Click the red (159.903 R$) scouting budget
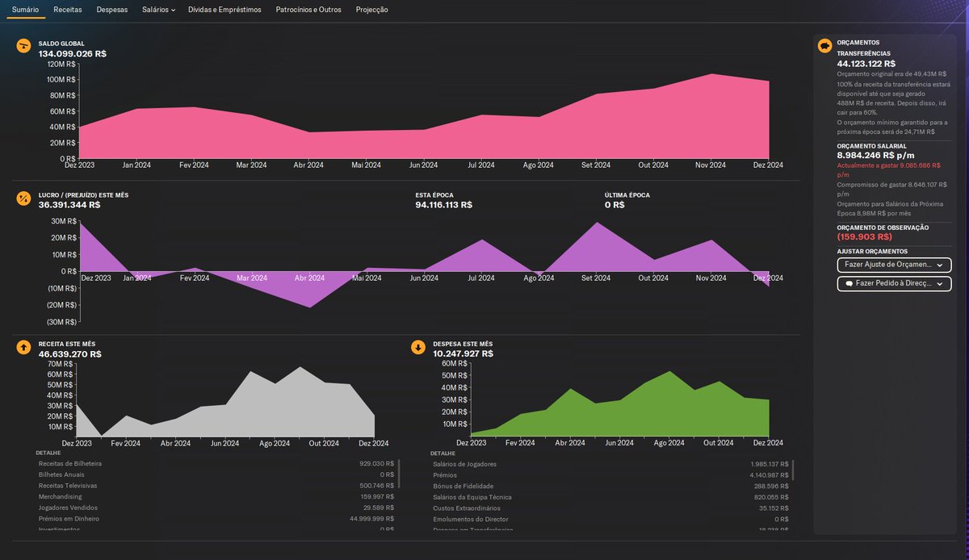Screen dimensions: 969x560 click(865, 236)
